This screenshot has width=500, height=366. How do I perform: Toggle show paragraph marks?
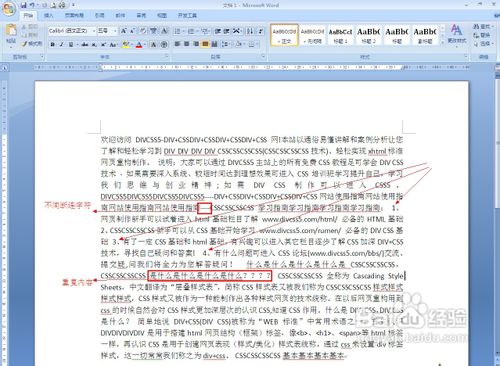(x=261, y=31)
